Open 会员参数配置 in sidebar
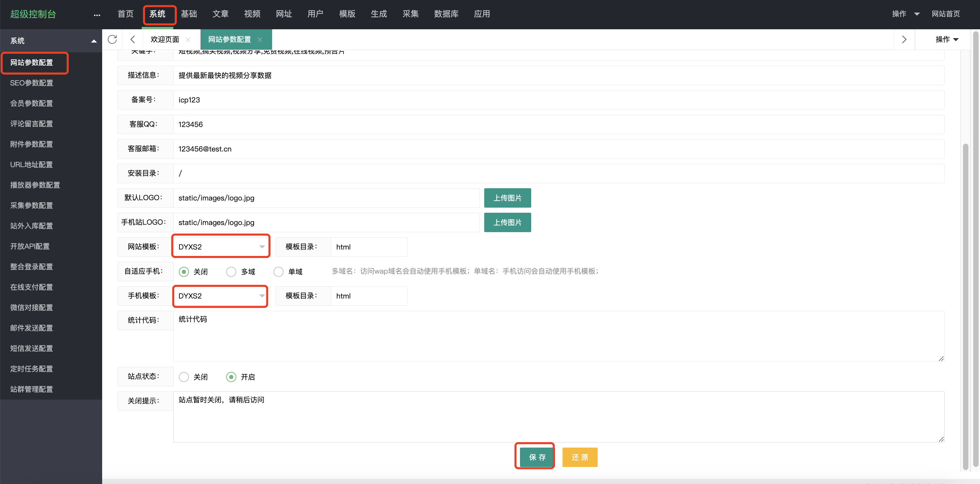Screen dimensions: 980x484 click(x=32, y=103)
